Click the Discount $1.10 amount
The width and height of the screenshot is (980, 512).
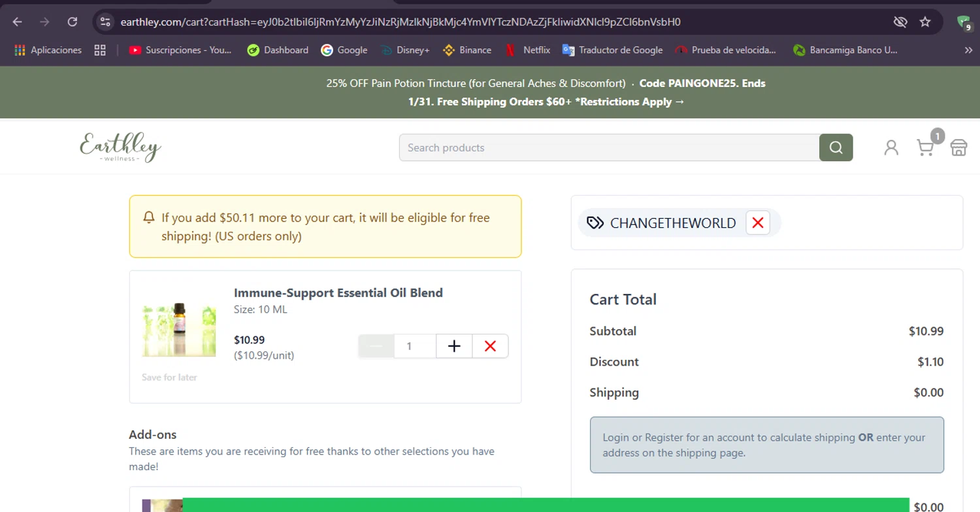point(930,362)
